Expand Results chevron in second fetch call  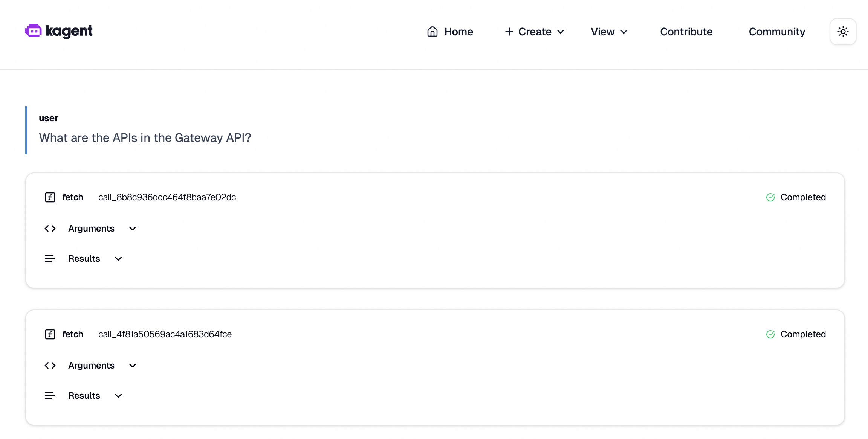pyautogui.click(x=118, y=396)
